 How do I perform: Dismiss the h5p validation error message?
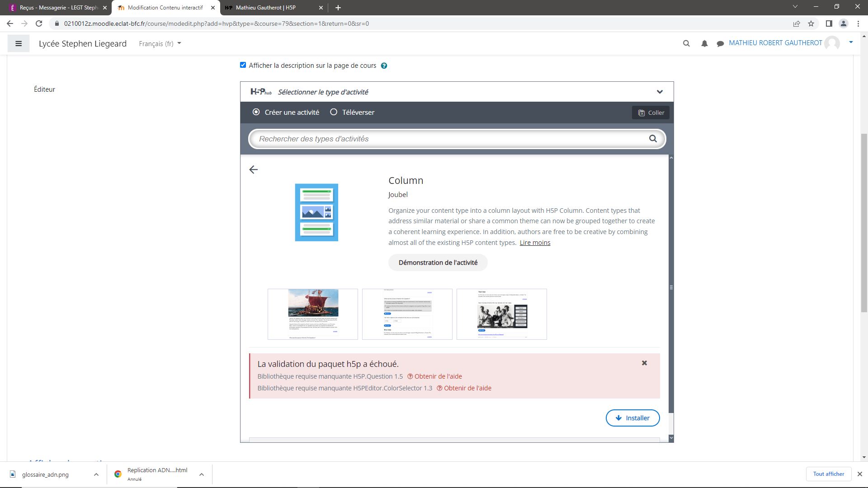pos(644,363)
